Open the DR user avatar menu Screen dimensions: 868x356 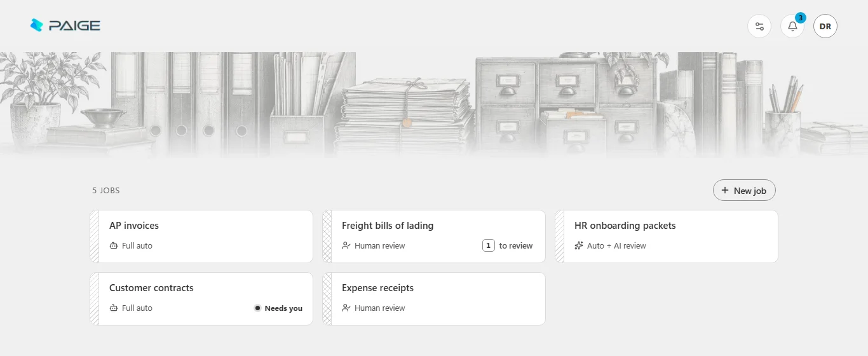click(x=825, y=26)
